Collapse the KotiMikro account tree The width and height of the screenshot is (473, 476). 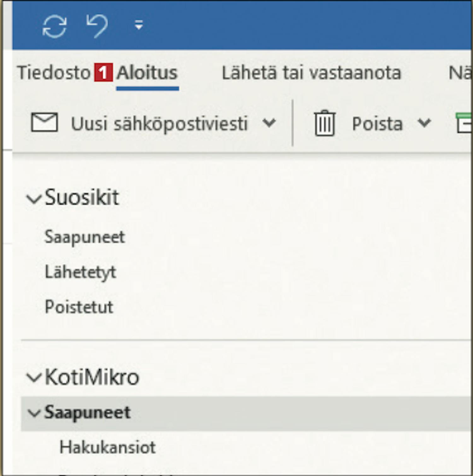(x=34, y=377)
